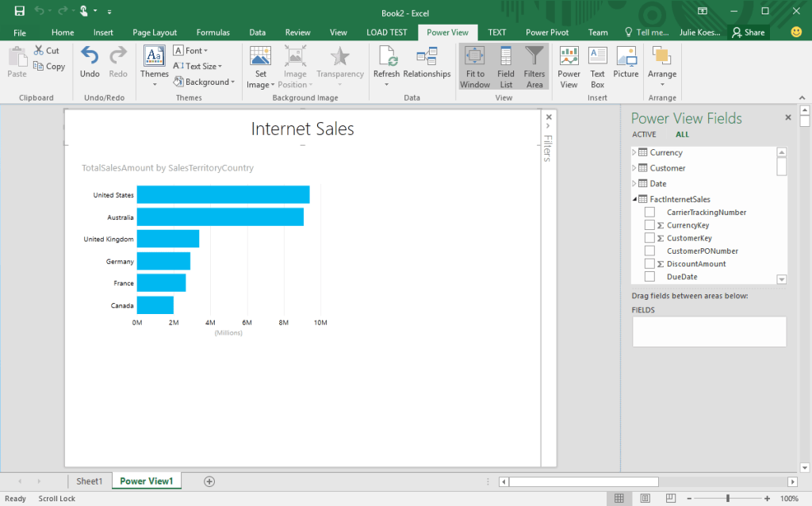Click the field list scroll down arrow
The width and height of the screenshot is (812, 506).
coord(782,280)
